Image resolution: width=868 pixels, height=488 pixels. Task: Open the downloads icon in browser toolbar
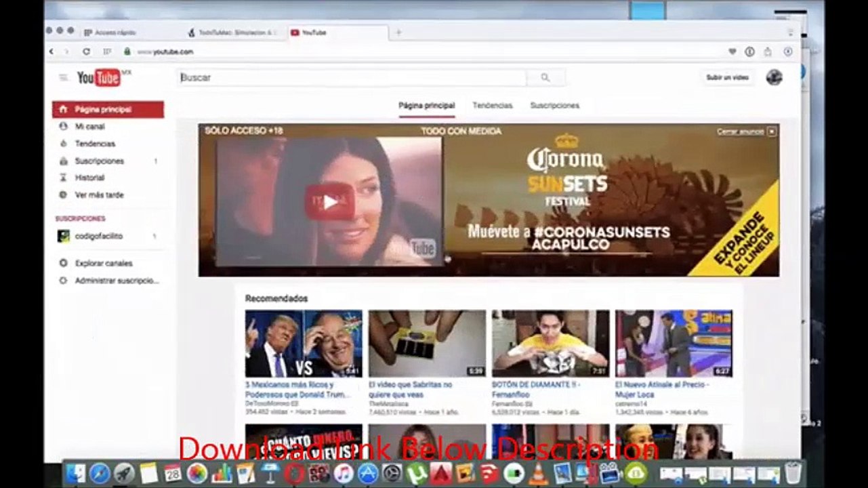[788, 52]
